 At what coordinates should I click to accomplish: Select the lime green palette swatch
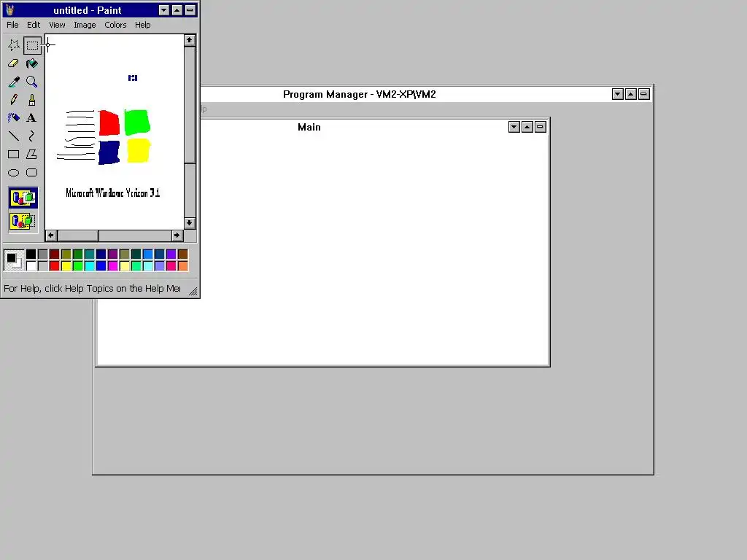point(77,265)
